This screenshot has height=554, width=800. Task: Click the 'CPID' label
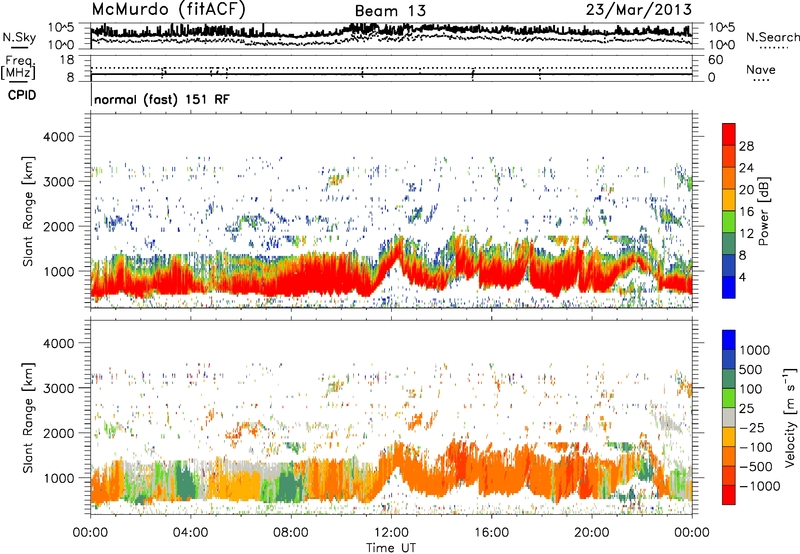pyautogui.click(x=22, y=95)
